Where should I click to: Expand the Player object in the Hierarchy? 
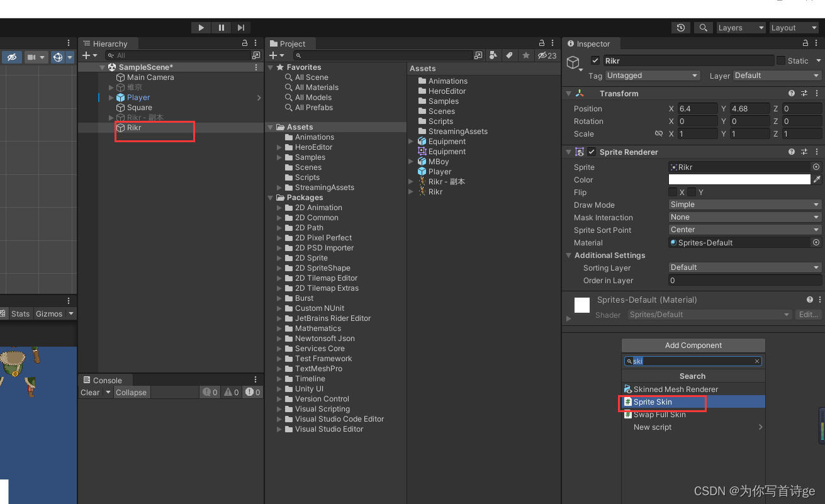pyautogui.click(x=111, y=98)
